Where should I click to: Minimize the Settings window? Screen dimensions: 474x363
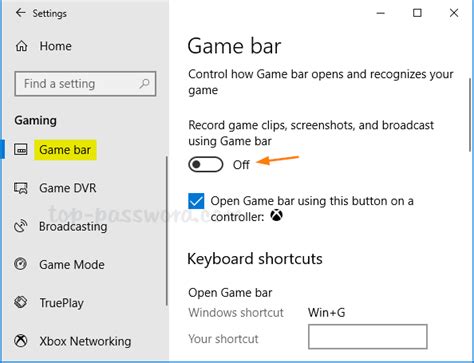(381, 13)
